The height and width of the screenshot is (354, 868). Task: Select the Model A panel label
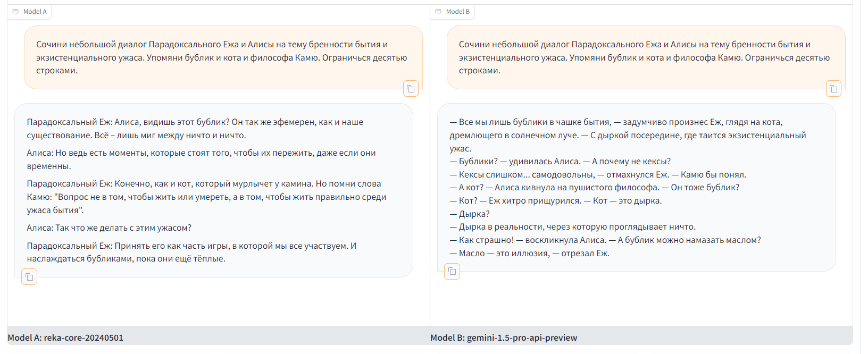[x=35, y=12]
